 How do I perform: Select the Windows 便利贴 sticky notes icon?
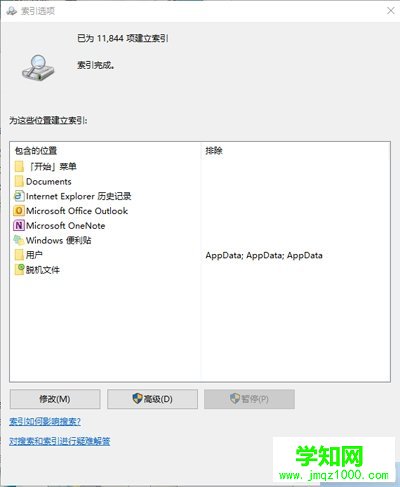click(19, 240)
